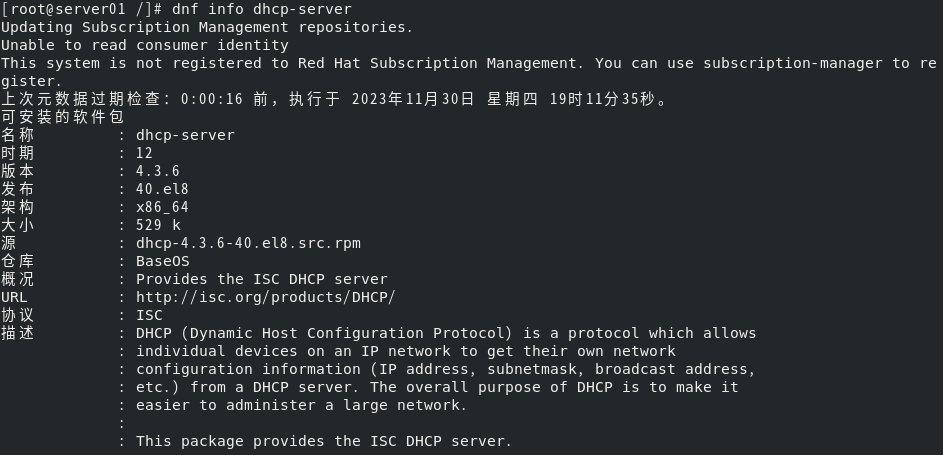Click the 协议 field label
Viewport: 943px width, 455px height.
(17, 315)
